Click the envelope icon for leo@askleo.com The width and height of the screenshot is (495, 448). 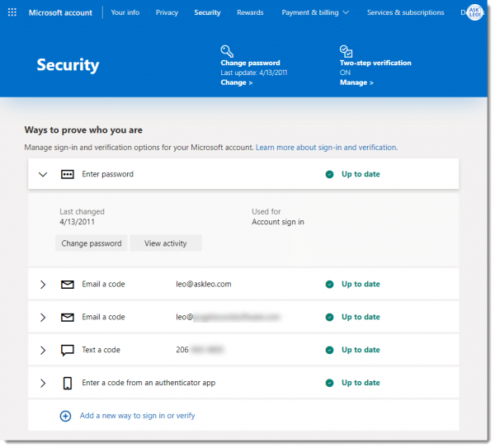pyautogui.click(x=68, y=284)
